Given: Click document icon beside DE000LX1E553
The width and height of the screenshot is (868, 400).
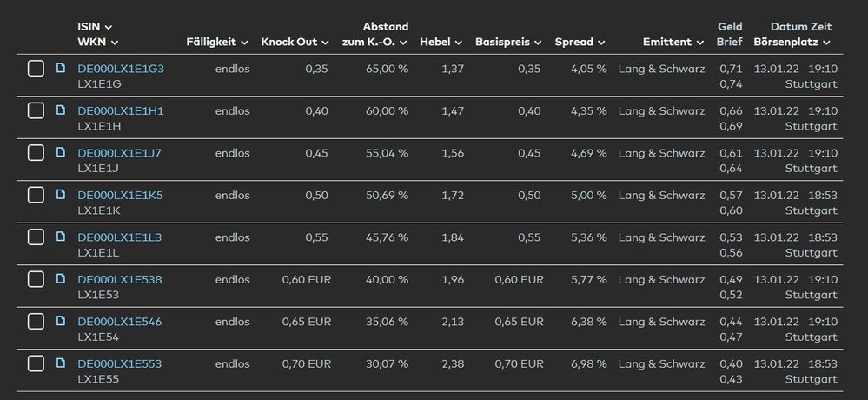Looking at the screenshot, I should click(x=61, y=363).
